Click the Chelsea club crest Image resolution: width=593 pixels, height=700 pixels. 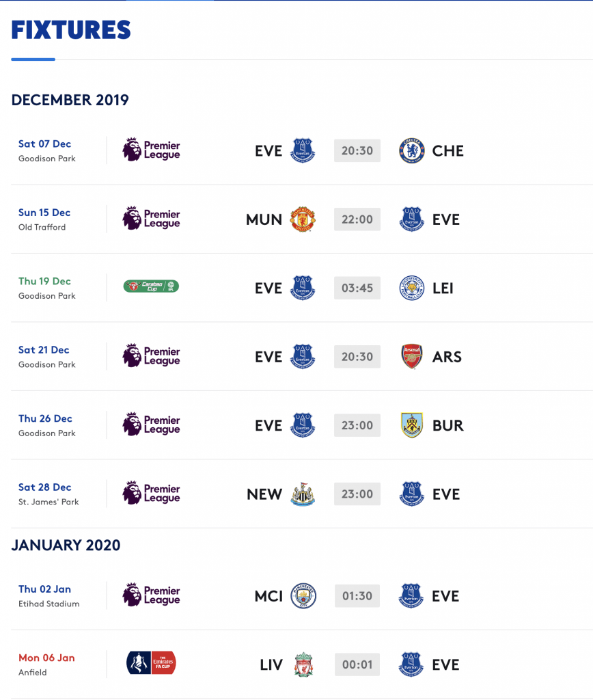point(411,151)
